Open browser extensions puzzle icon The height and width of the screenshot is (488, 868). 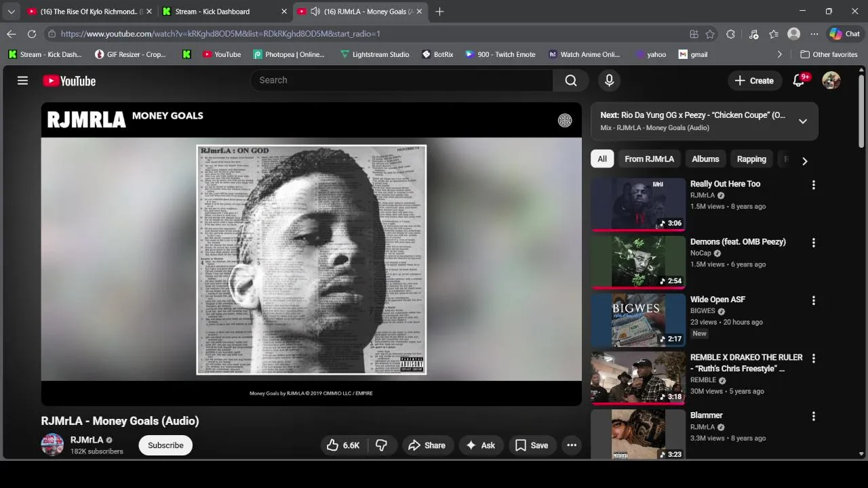pos(730,34)
